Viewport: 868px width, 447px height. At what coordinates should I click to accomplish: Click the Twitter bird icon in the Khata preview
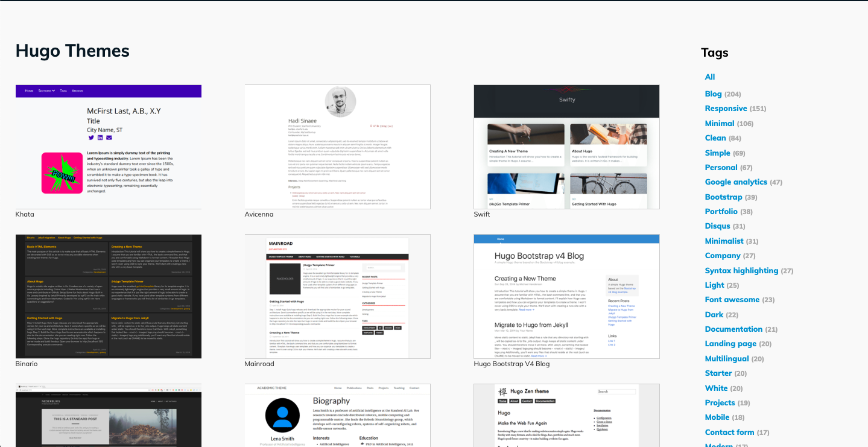pyautogui.click(x=91, y=138)
